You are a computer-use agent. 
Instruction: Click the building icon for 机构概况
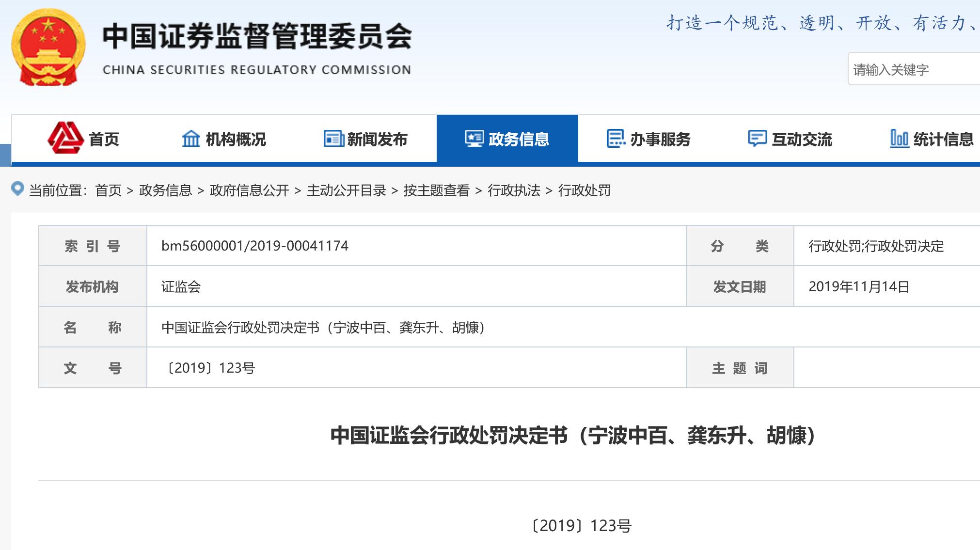(x=191, y=139)
